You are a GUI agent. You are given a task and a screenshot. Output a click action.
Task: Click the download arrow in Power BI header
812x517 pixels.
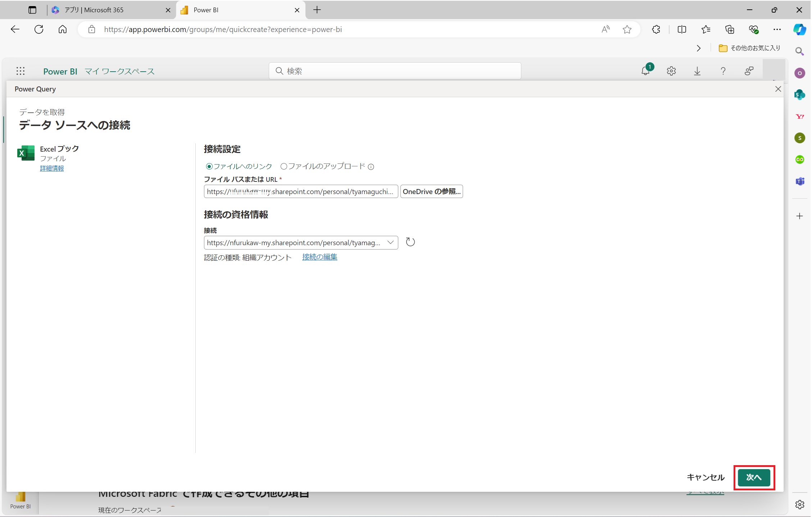(x=697, y=71)
